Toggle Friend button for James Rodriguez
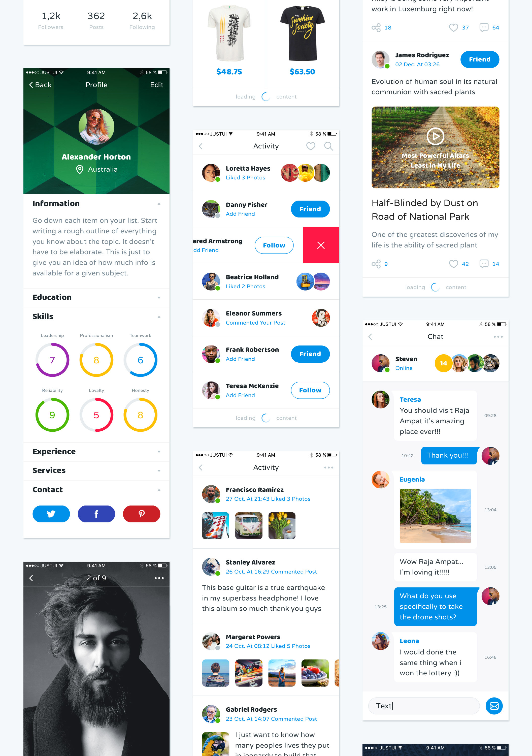532x756 pixels. point(480,59)
